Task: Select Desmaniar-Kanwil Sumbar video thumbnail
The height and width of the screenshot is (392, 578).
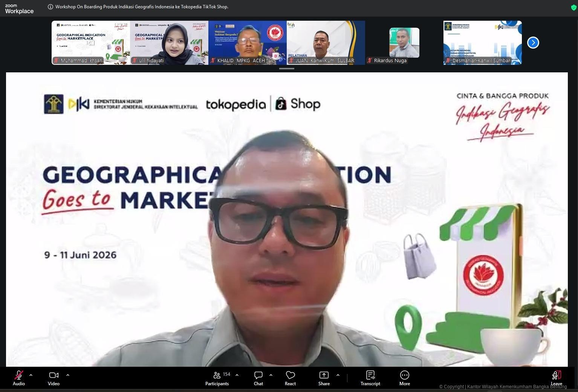Action: tap(483, 43)
